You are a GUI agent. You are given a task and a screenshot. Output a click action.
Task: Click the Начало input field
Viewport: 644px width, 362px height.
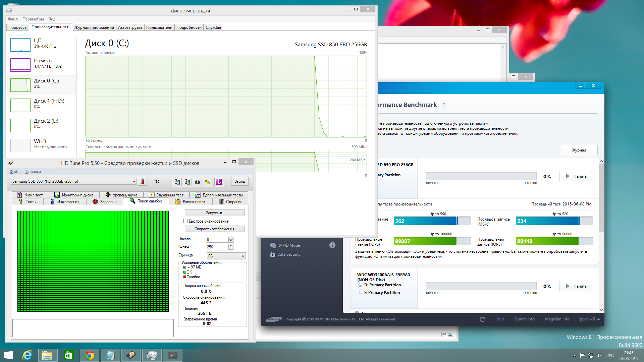[x=217, y=239]
